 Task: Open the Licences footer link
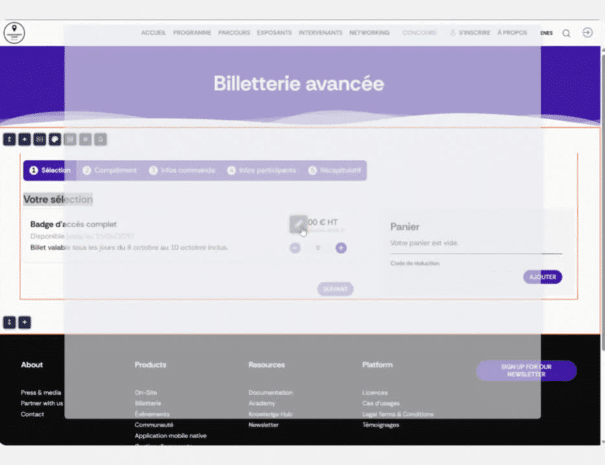click(x=375, y=392)
